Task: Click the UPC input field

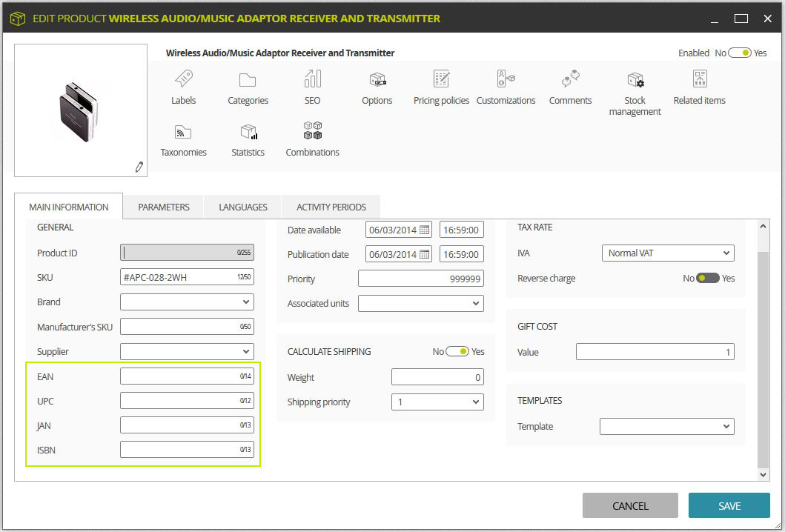Action: 187,400
